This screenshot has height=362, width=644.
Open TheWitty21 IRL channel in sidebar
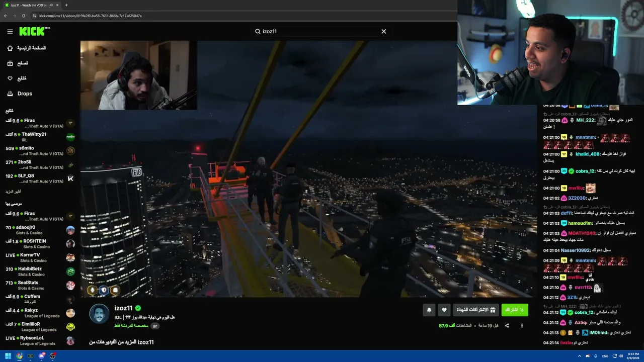(x=40, y=137)
